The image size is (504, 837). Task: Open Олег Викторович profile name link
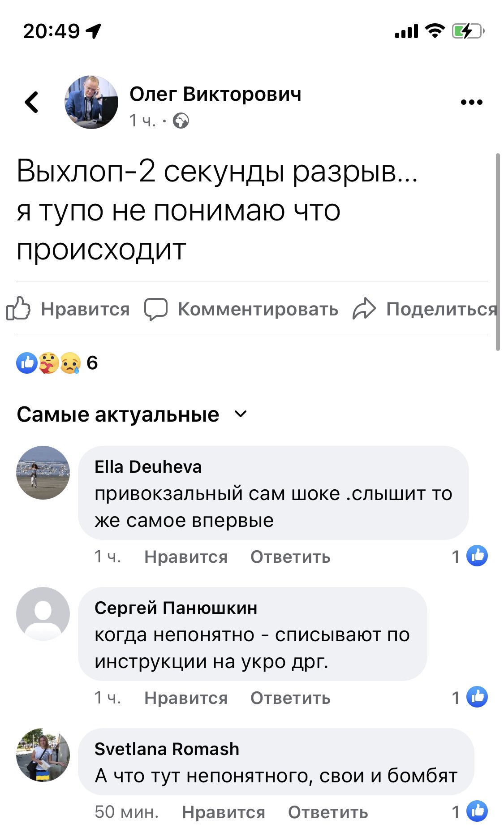(215, 94)
